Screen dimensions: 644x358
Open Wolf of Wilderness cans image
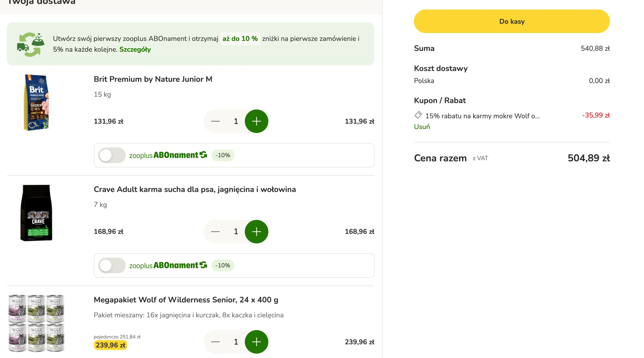pos(37,323)
